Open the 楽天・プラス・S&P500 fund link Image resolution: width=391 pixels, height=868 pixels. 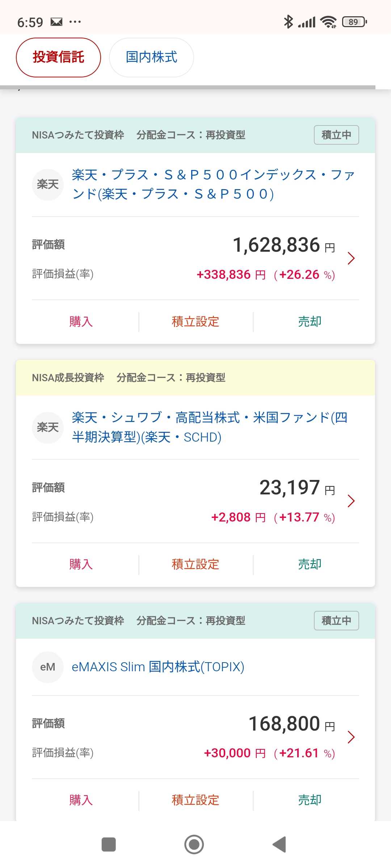pyautogui.click(x=213, y=184)
